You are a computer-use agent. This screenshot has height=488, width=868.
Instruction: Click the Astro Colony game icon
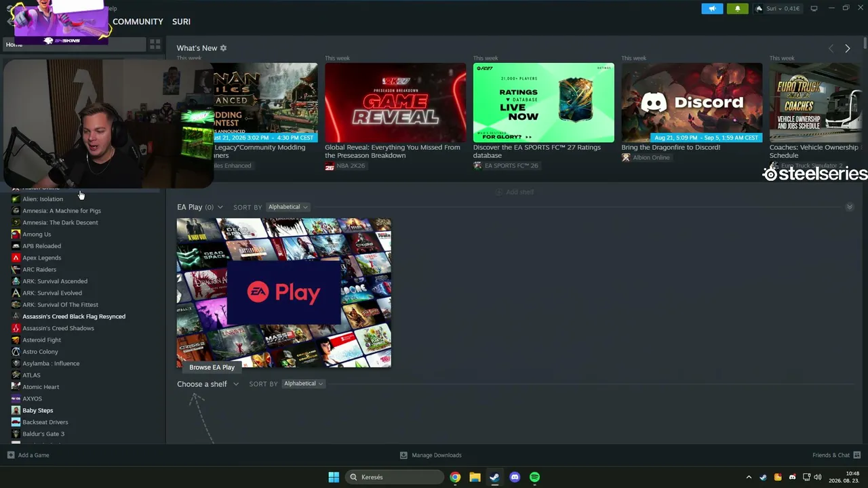[x=16, y=352]
